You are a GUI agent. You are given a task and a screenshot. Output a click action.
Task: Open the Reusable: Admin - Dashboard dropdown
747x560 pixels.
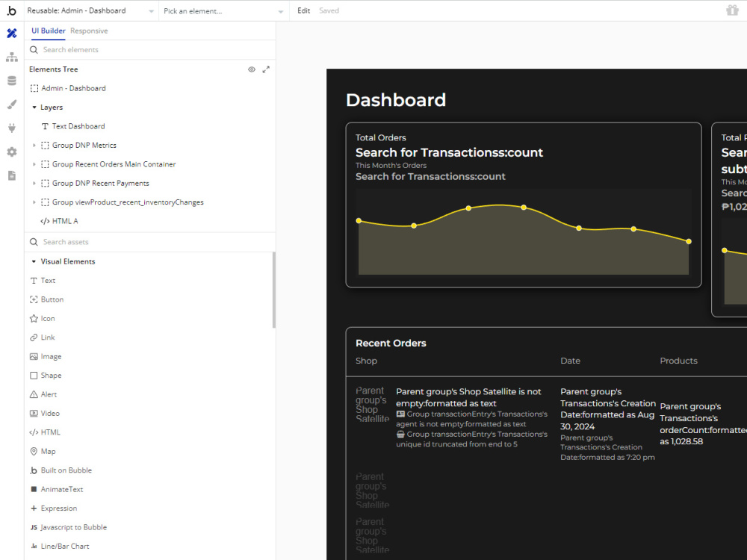click(x=90, y=10)
